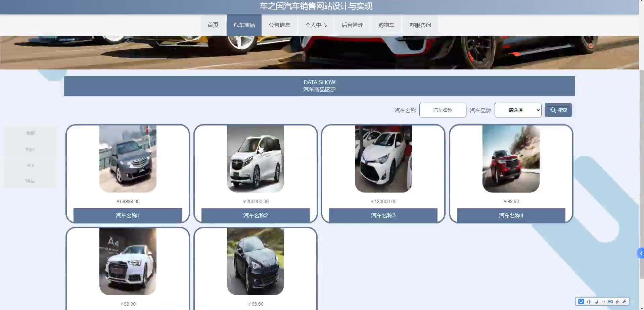The height and width of the screenshot is (310, 644).
Task: Open the 汽车名称1 product button
Action: [128, 215]
